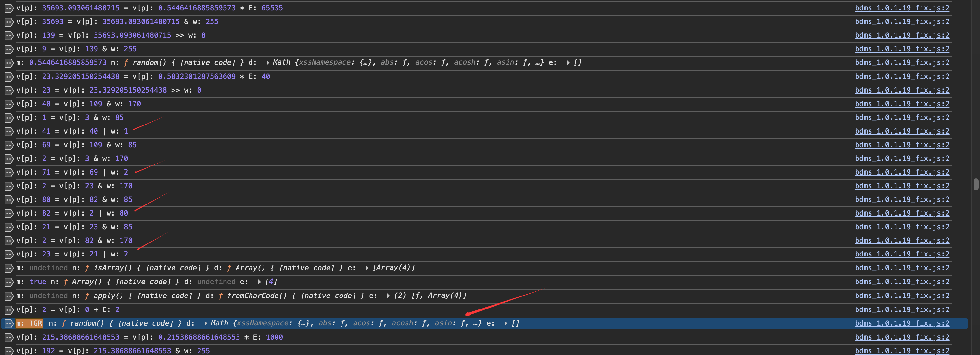Click logpoint icon on 'v[p]: 41 = v[p]: 40 | w: 1' row
Screen dimensions: 980x355
point(9,131)
